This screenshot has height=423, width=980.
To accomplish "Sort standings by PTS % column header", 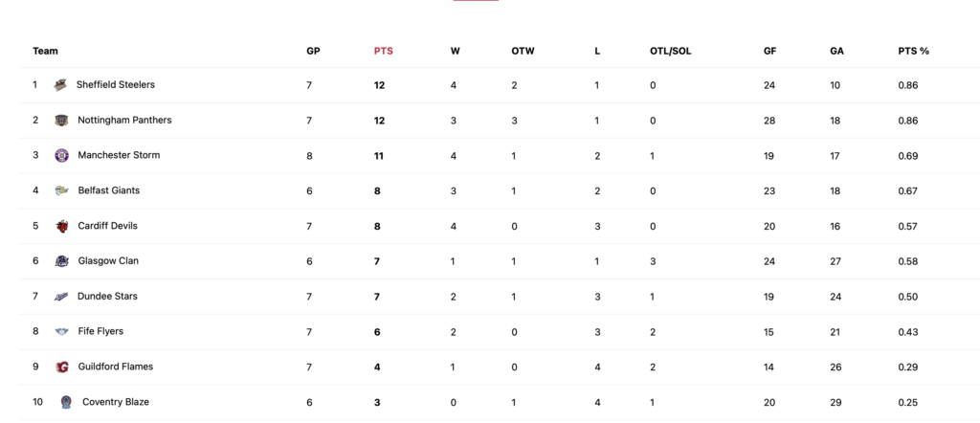I will [913, 52].
